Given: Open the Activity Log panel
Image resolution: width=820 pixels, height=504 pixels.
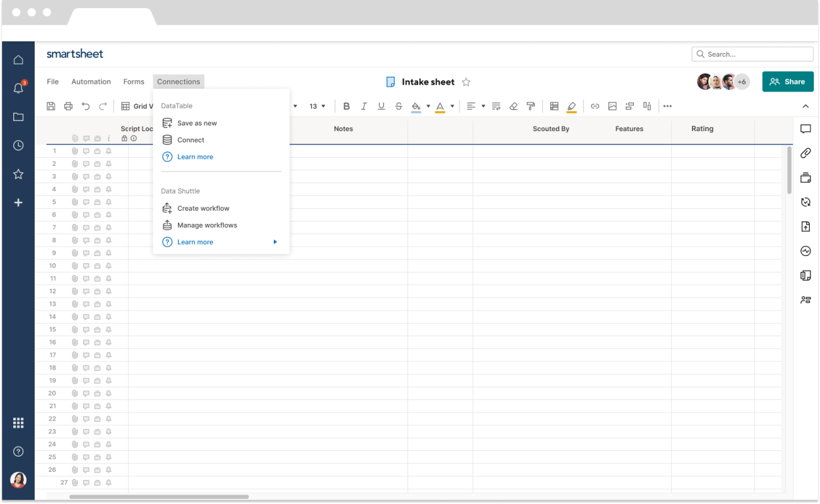Looking at the screenshot, I should 805,250.
